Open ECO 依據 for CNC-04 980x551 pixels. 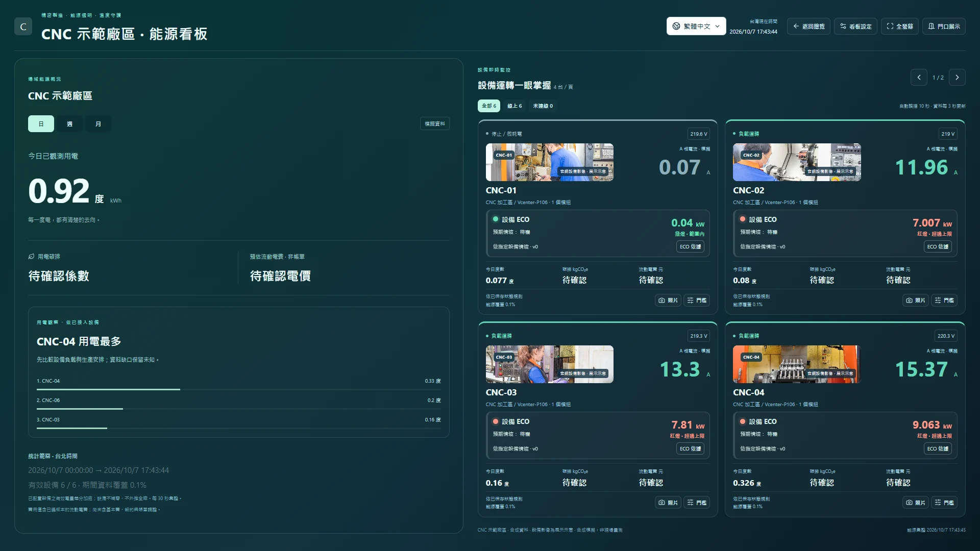tap(938, 449)
